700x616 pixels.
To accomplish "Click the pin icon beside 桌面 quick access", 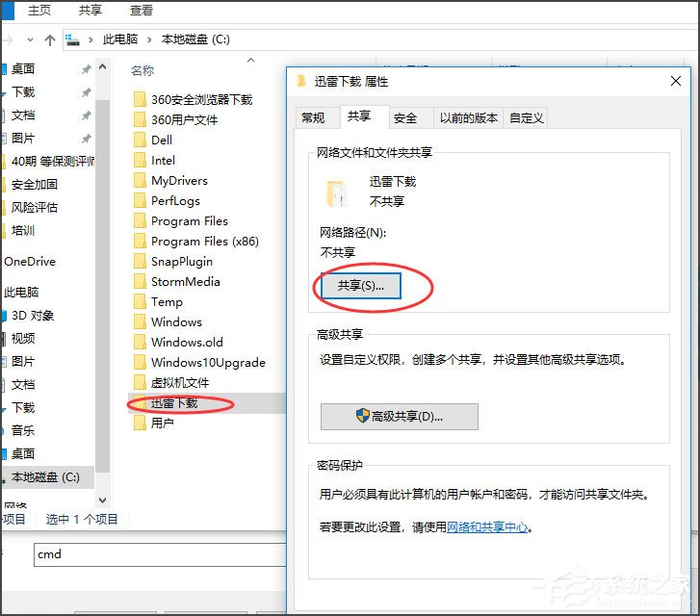I will point(86,68).
